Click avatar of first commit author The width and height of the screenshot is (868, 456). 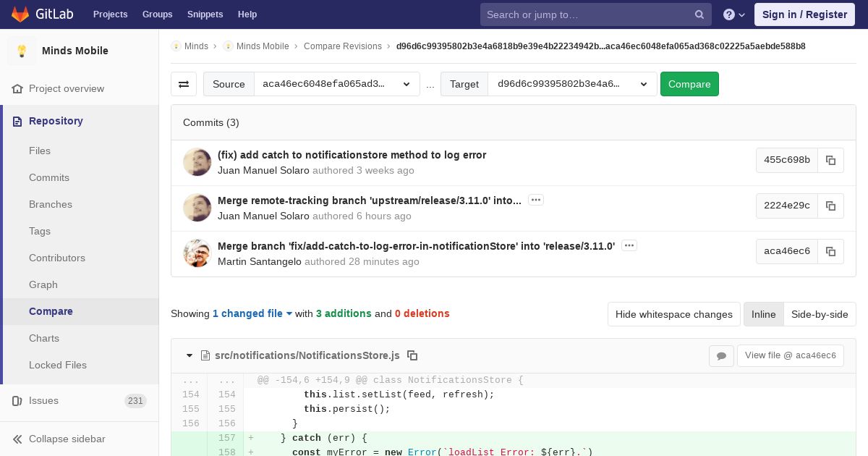(197, 162)
